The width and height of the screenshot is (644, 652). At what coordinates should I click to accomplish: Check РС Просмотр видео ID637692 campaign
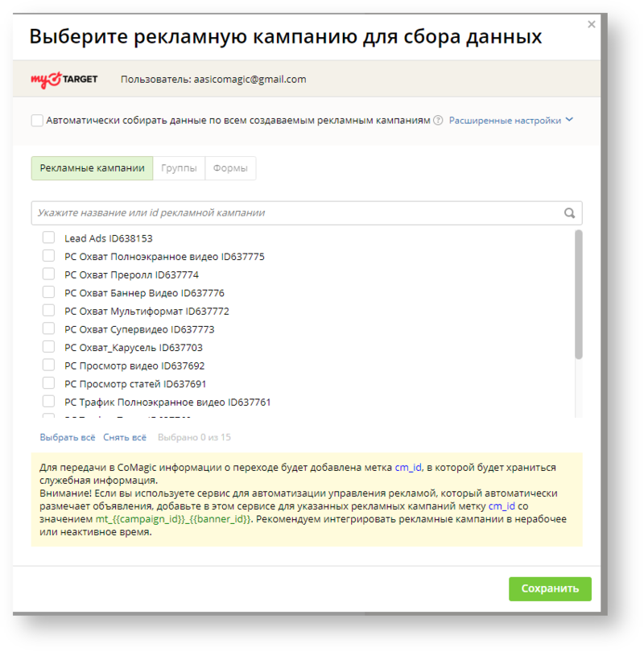[48, 365]
